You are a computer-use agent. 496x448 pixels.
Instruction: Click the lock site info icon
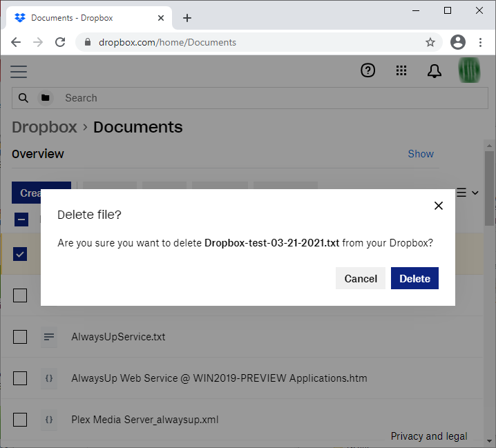click(x=88, y=42)
